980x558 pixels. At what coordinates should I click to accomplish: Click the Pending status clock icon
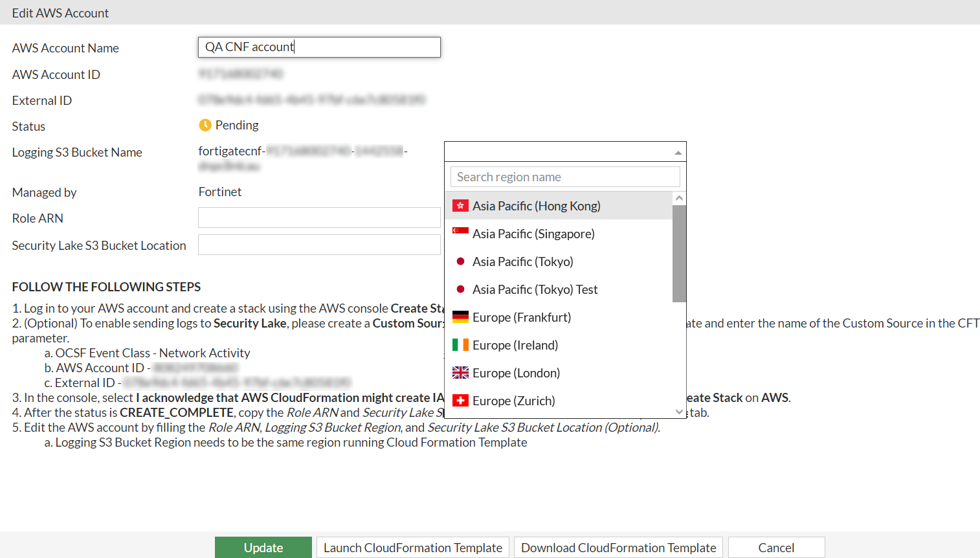(x=204, y=124)
